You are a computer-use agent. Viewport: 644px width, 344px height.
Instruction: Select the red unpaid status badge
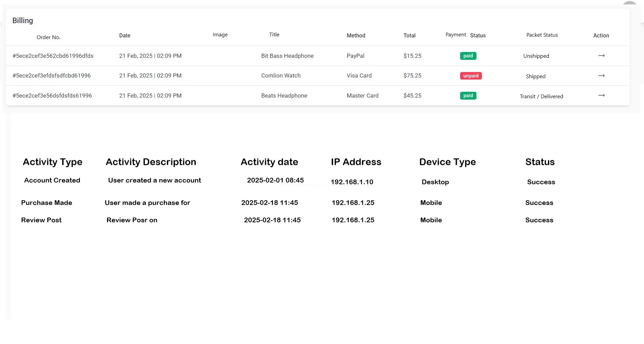pyautogui.click(x=471, y=76)
